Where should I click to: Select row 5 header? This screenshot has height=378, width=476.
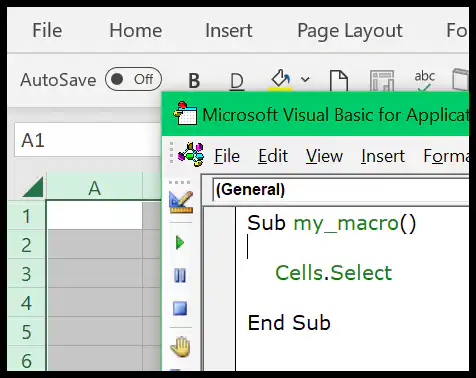26,332
